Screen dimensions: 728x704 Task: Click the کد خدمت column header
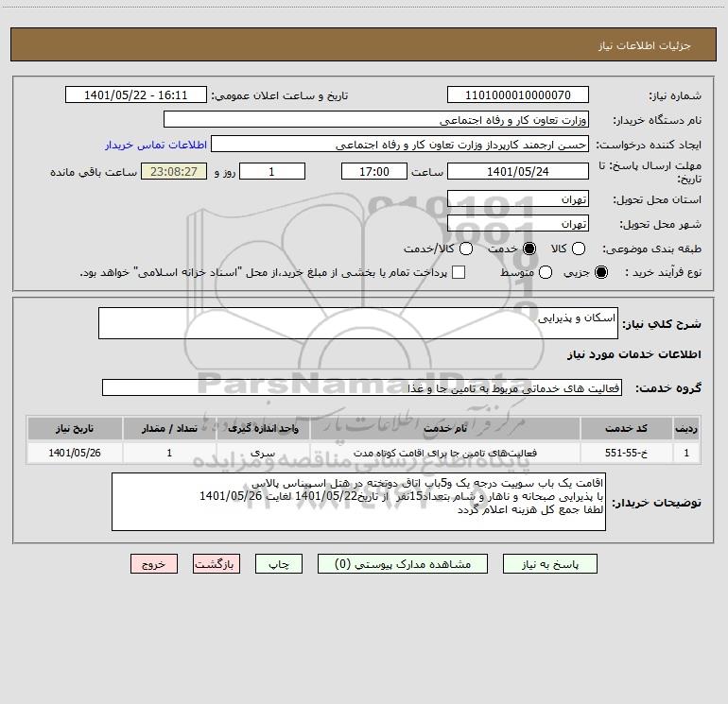(x=626, y=428)
